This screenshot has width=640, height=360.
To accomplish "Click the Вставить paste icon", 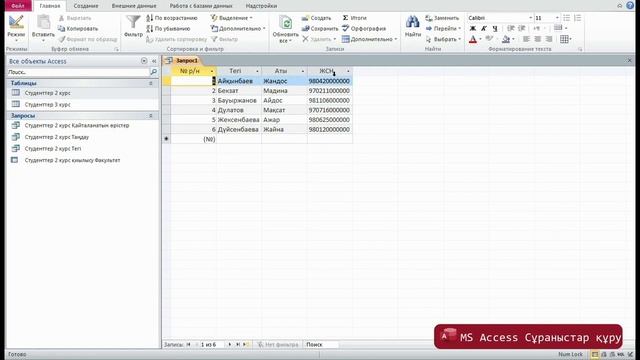I will pos(43,22).
